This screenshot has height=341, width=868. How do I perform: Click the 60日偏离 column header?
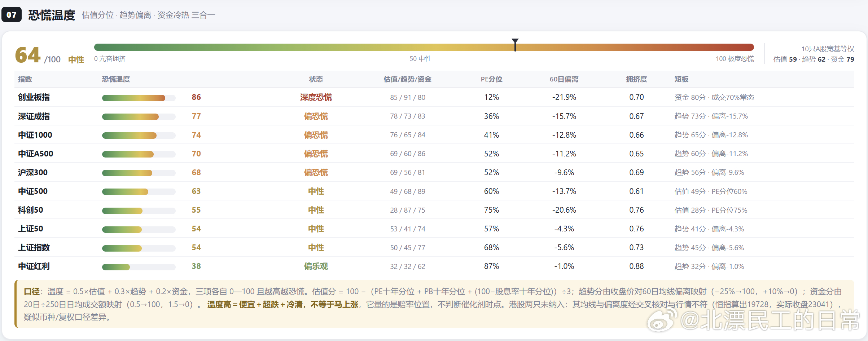(x=564, y=79)
